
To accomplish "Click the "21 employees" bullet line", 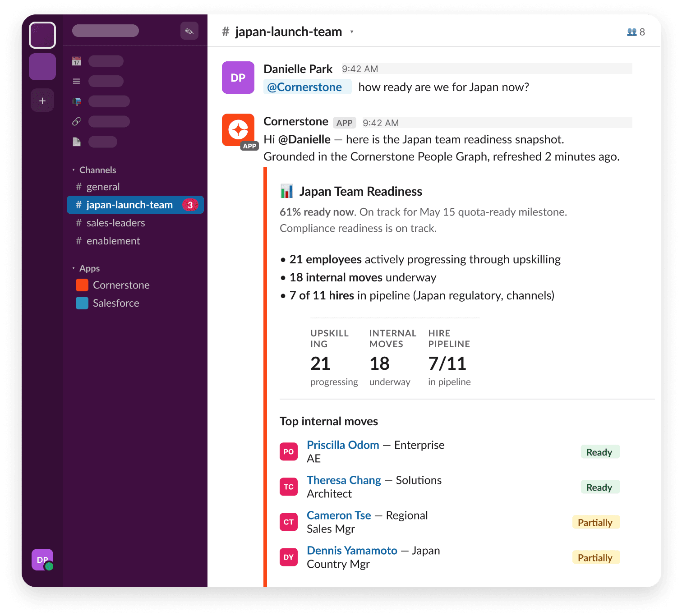I will (x=420, y=259).
